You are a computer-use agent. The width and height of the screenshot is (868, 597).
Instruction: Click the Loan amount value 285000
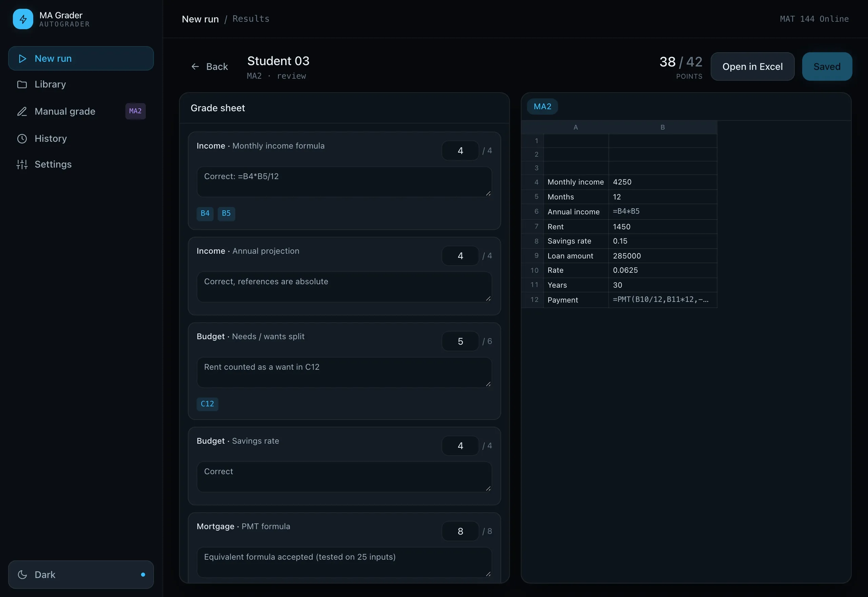tap(663, 256)
